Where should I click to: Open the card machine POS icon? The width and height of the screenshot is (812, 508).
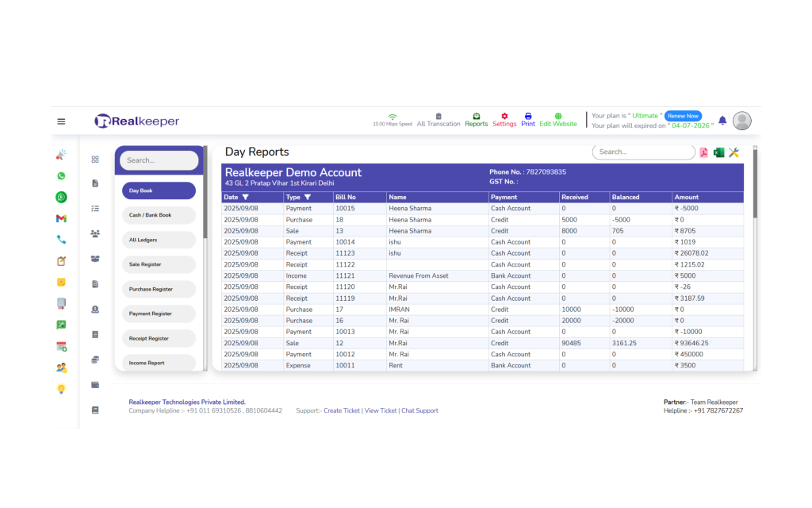pyautogui.click(x=61, y=303)
